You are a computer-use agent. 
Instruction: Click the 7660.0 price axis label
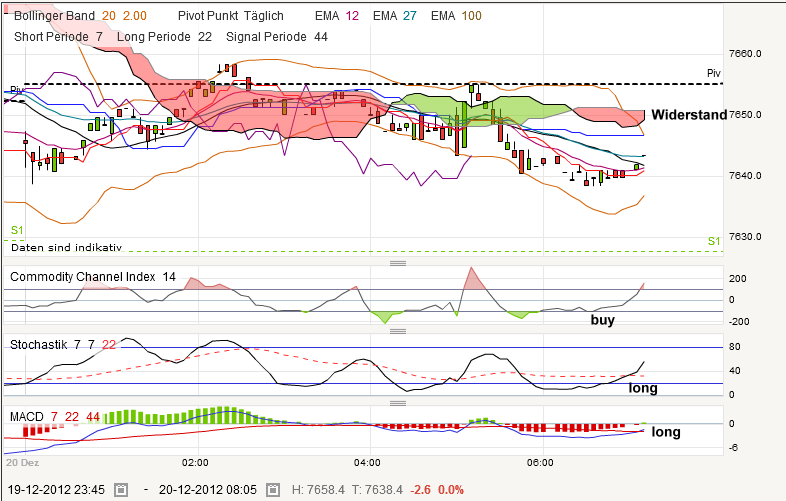pos(745,54)
